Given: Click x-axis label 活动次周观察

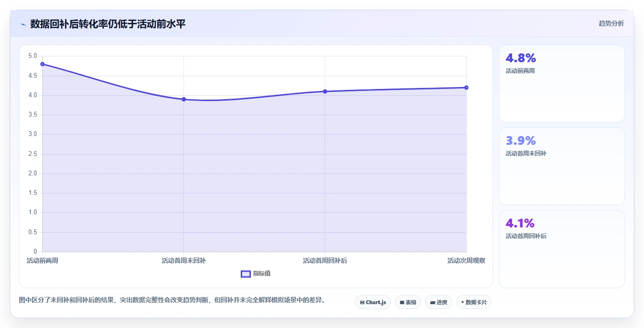Looking at the screenshot, I should [x=466, y=261].
